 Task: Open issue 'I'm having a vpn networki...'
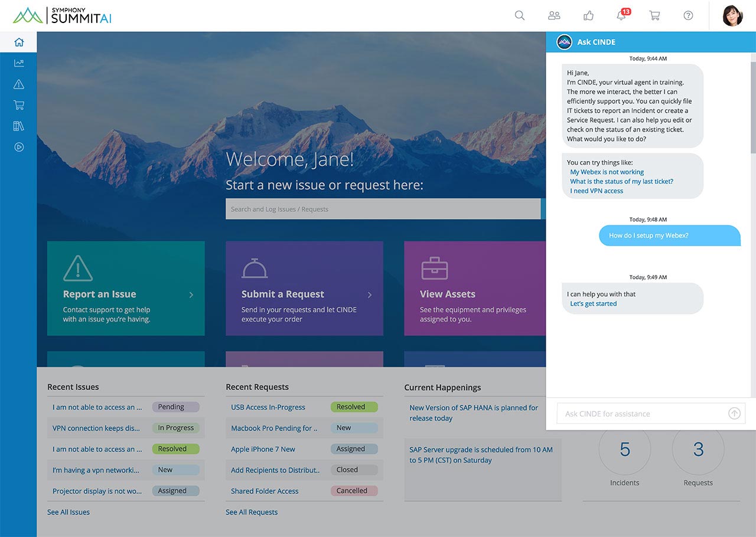[96, 470]
